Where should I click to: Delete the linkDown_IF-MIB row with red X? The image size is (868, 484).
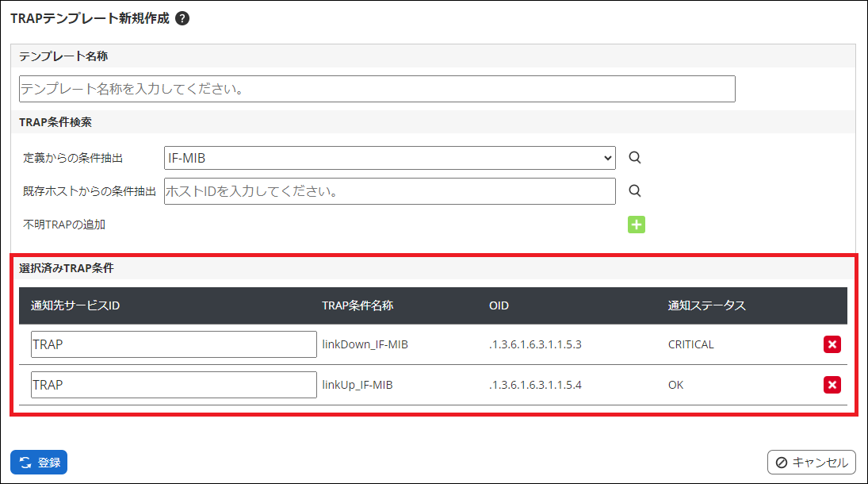832,344
